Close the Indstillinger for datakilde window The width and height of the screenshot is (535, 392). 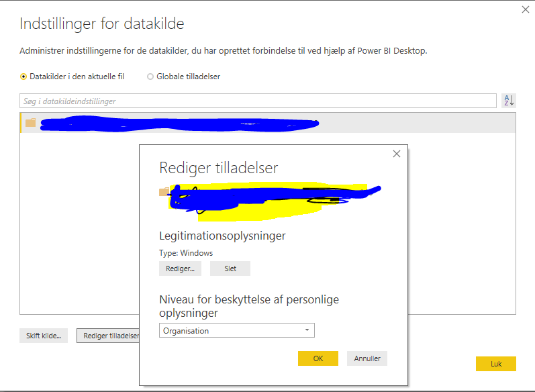[526, 9]
